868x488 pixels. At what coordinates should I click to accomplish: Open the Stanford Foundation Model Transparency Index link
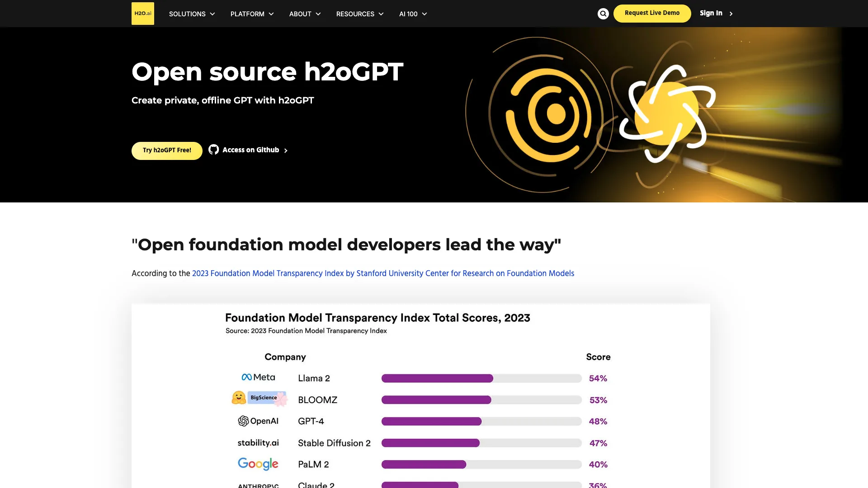pyautogui.click(x=383, y=273)
